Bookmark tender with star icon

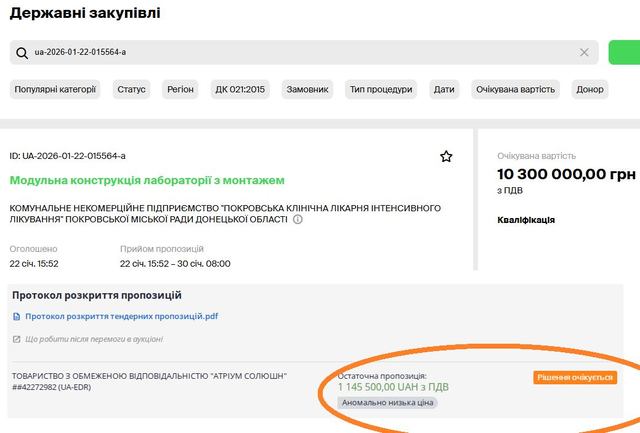pos(446,156)
